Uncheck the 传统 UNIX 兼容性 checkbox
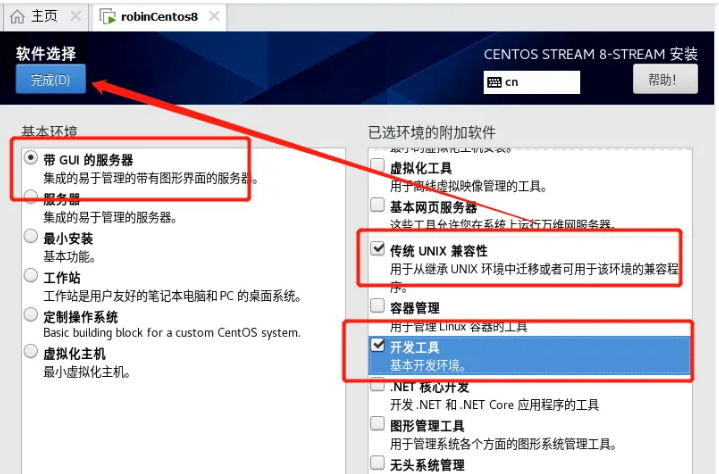The height and width of the screenshot is (474, 719). coord(377,248)
